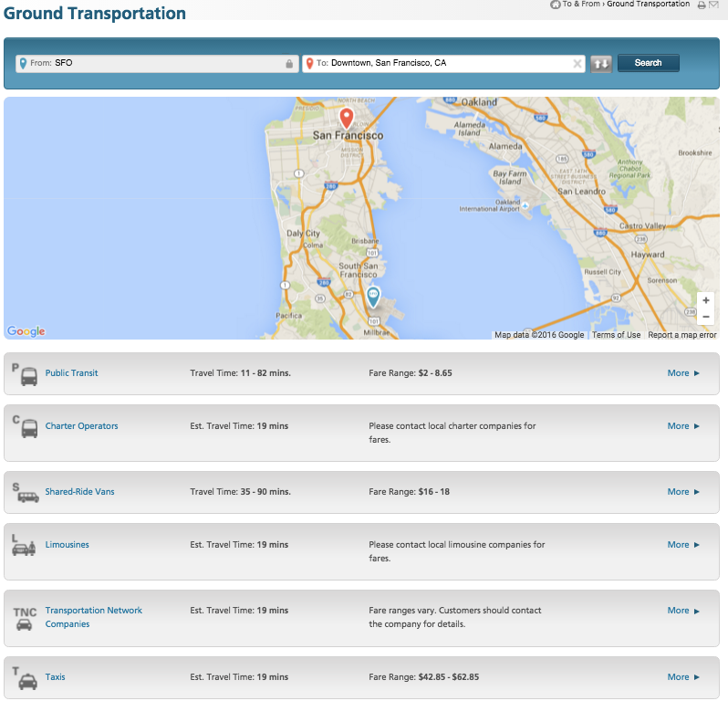Click the email page icon
The width and height of the screenshot is (728, 701).
click(713, 5)
